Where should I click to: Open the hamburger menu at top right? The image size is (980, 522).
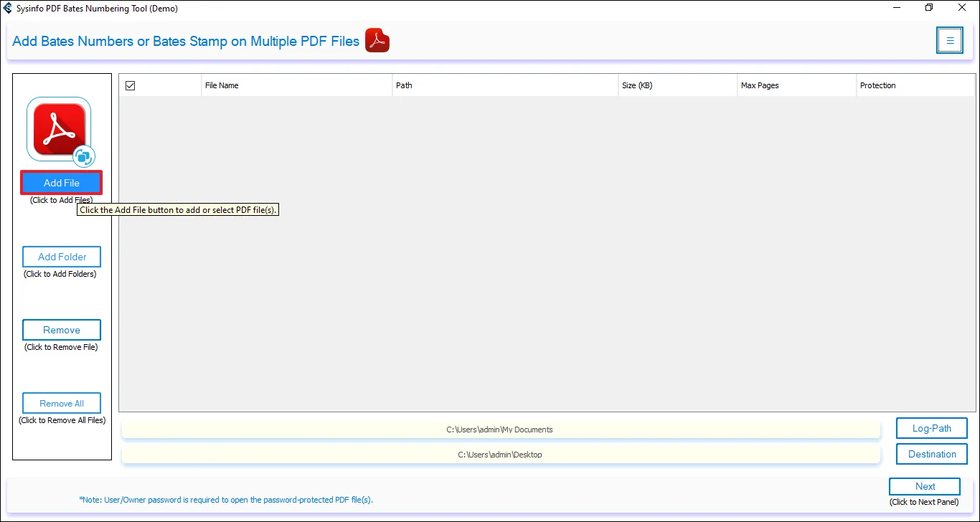(950, 40)
